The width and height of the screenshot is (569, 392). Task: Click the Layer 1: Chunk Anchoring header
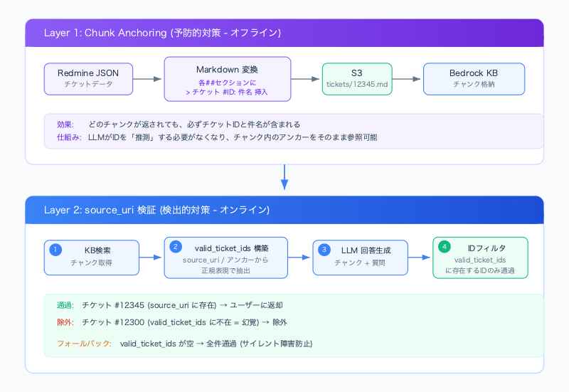point(284,33)
